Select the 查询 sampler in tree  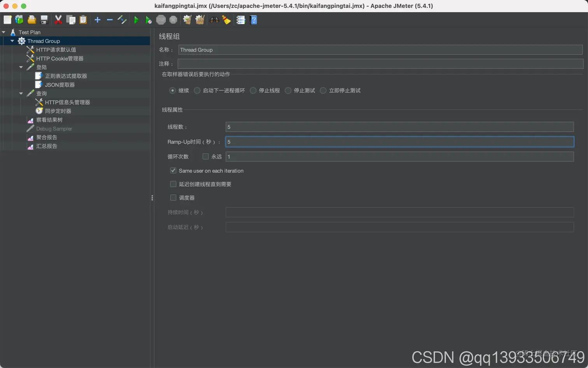[x=41, y=93]
